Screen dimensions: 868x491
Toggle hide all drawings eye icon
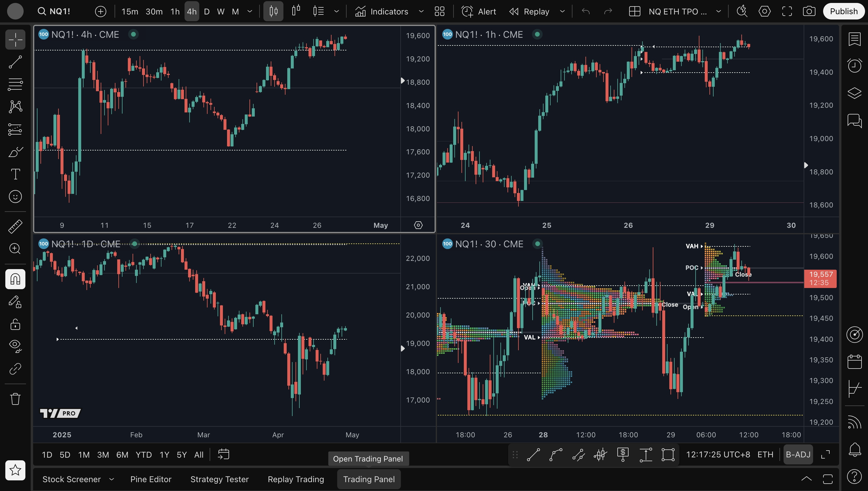pos(15,345)
